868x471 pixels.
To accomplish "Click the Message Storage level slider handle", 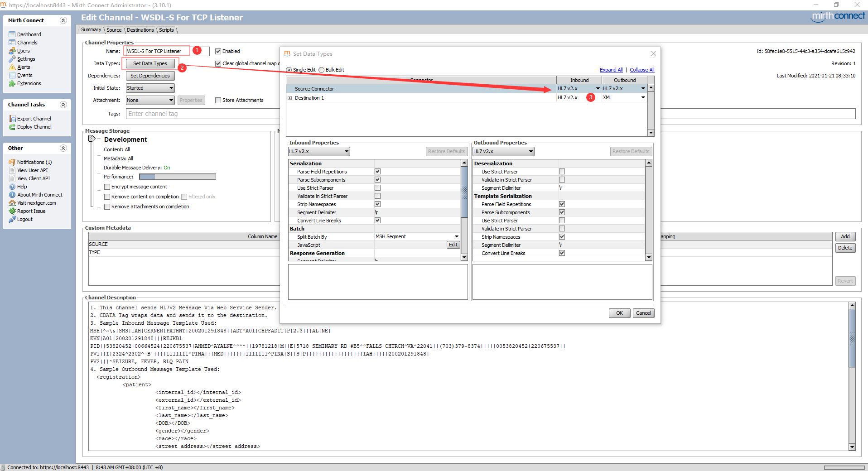I will click(92, 139).
